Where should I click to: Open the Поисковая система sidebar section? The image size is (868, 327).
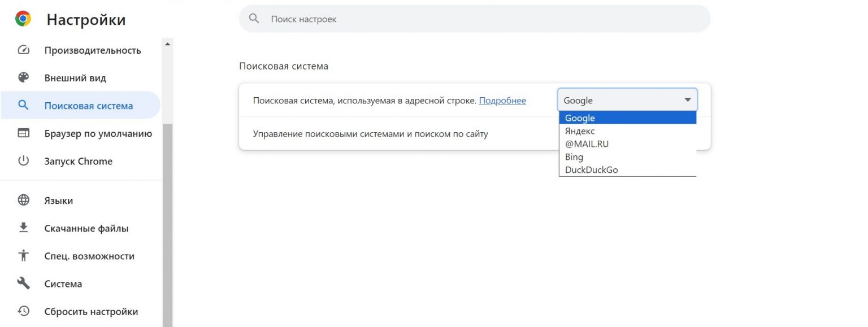[x=89, y=106]
